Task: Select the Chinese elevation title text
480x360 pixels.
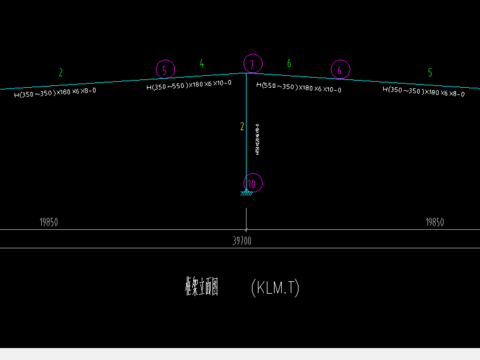Action: point(202,287)
